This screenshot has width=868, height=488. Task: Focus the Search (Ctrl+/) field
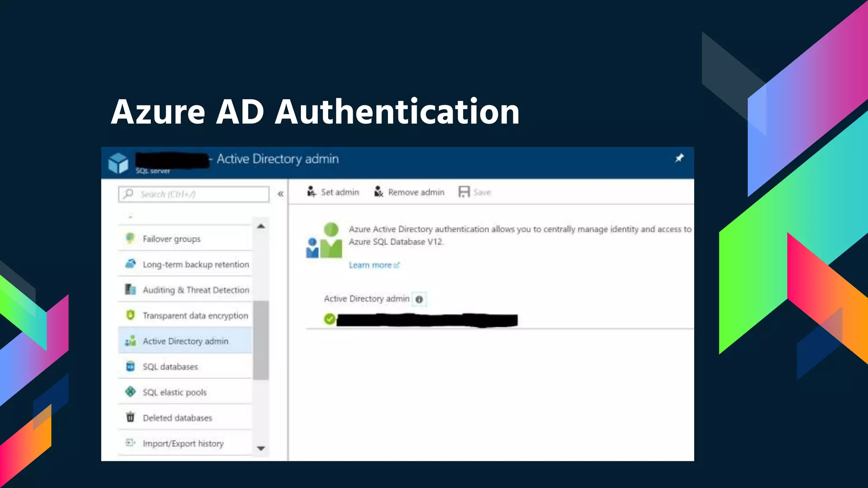194,194
